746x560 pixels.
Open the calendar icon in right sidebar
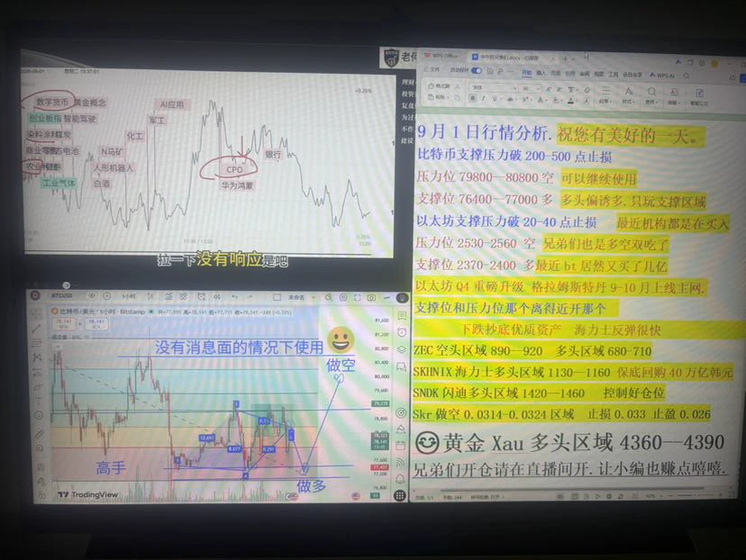(x=401, y=446)
